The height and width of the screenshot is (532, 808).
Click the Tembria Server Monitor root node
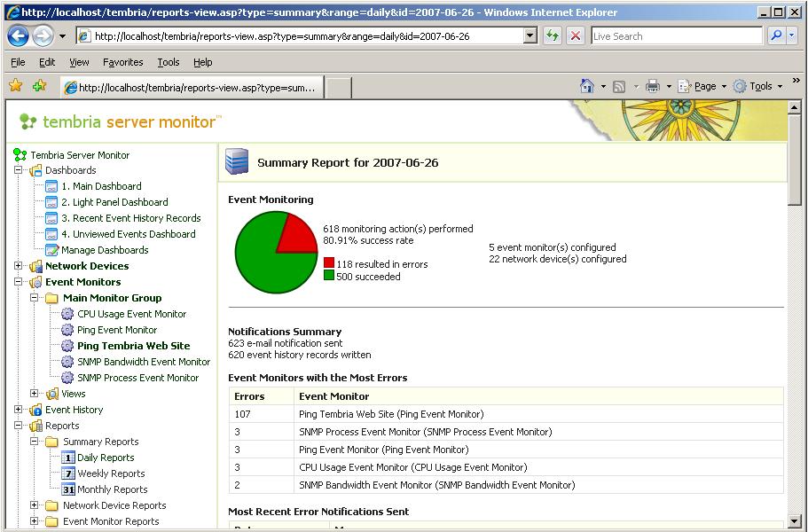(x=80, y=155)
